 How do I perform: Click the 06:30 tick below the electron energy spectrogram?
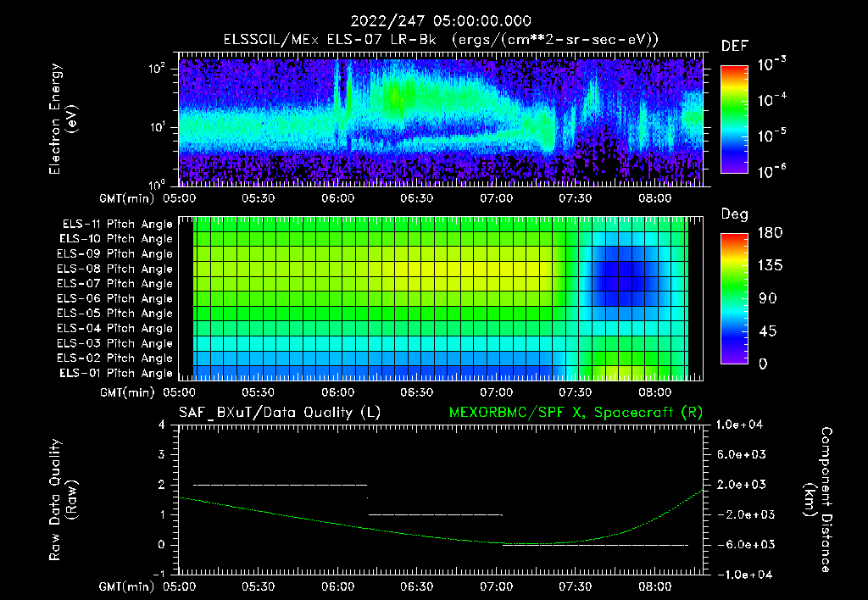(417, 198)
